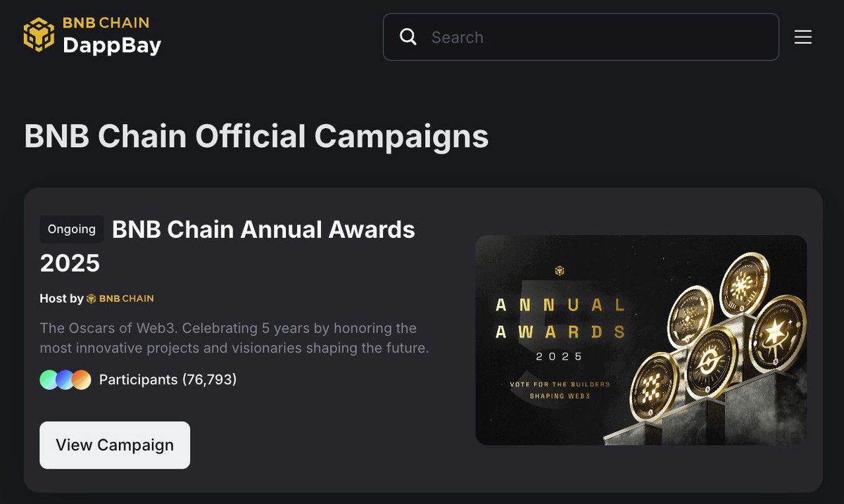Click the small BNB logo atop banner
844x504 pixels.
point(560,271)
